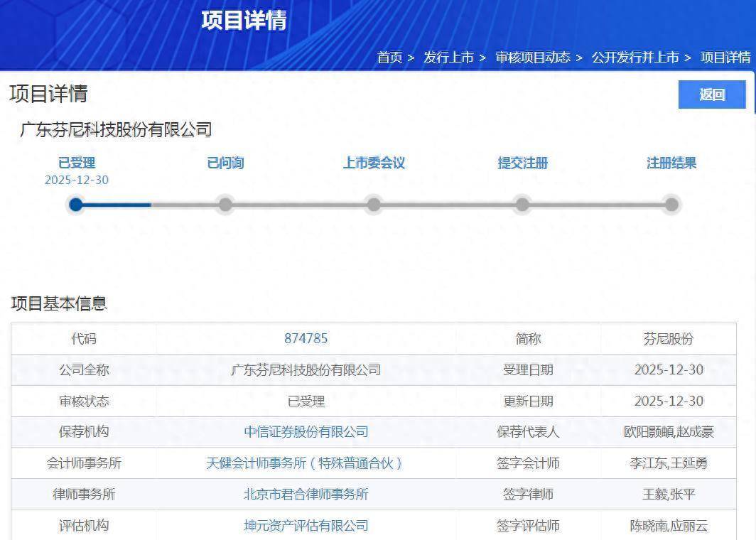The height and width of the screenshot is (540, 756).
Task: Navigate to 公开发行并上市 breadcrumb
Action: [x=634, y=58]
